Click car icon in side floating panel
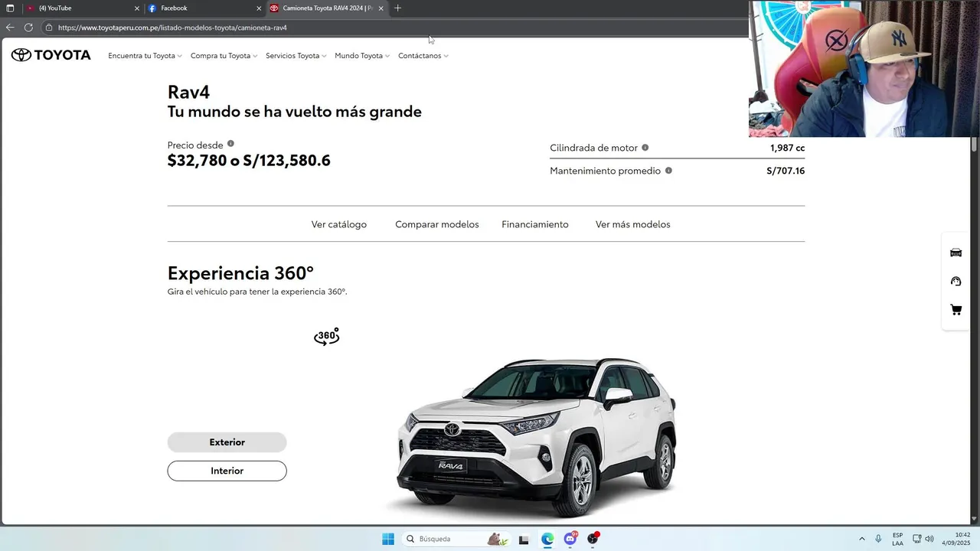 pos(955,253)
